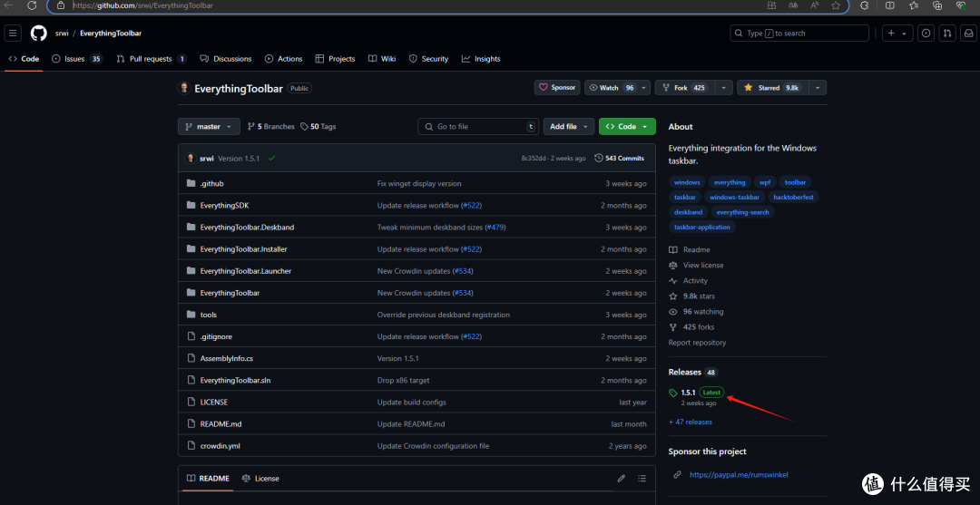Open the EverythingToolbar.Launcher folder
This screenshot has width=980, height=505.
(x=246, y=271)
